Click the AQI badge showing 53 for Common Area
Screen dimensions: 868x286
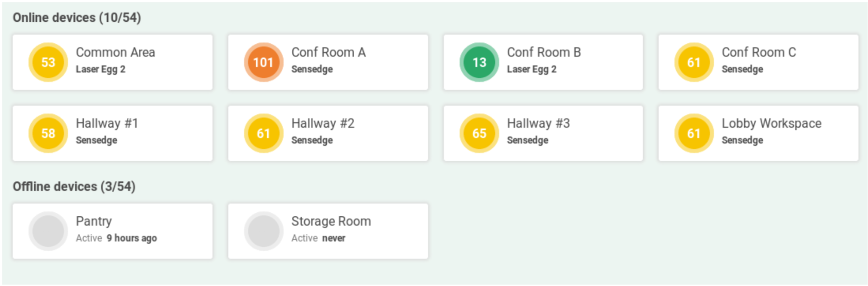click(x=48, y=62)
